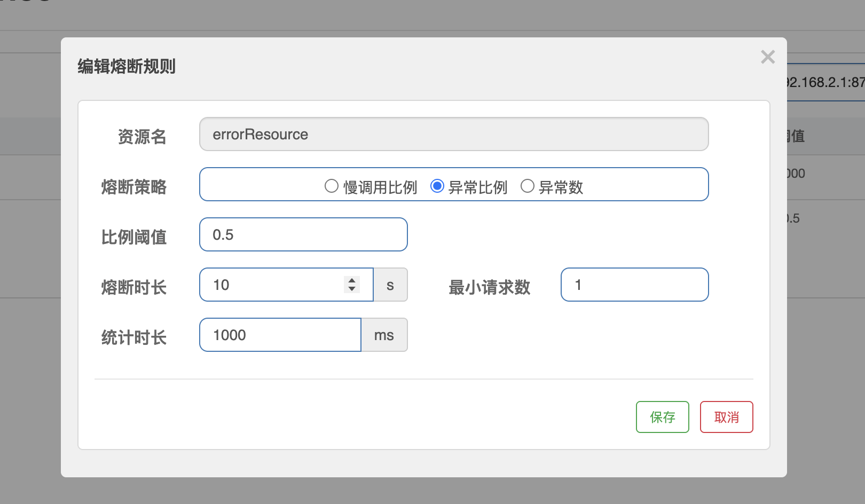865x504 pixels.
Task: Select the 慢调用比例 radio button
Action: [332, 186]
